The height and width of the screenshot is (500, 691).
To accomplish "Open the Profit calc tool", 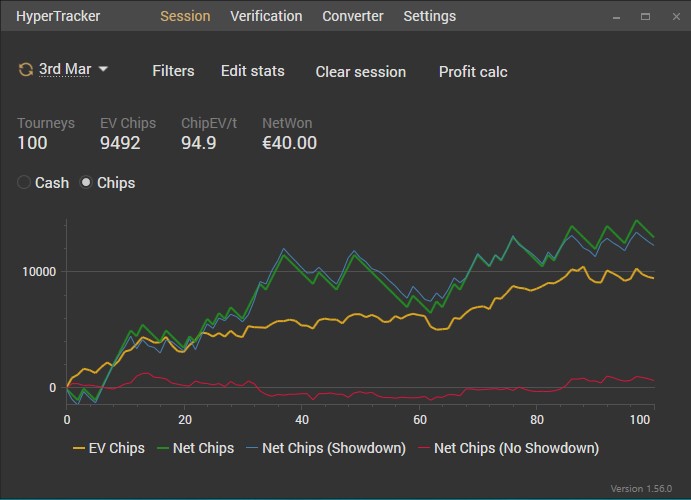I will tap(473, 71).
